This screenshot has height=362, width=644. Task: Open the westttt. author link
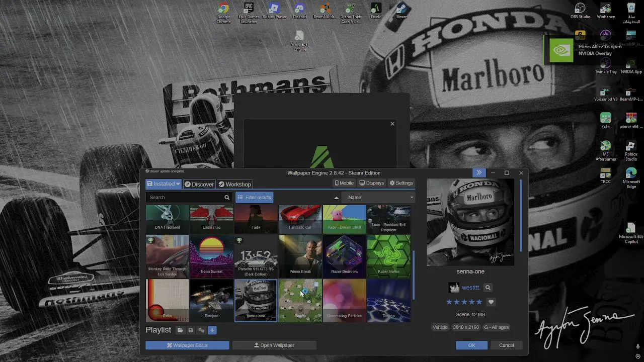[471, 288]
